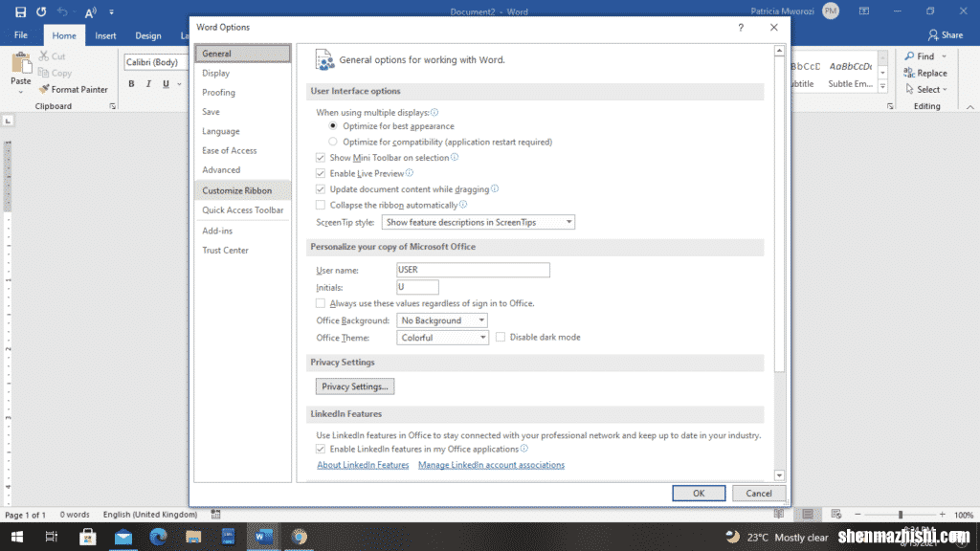Click the OK button

coord(699,493)
